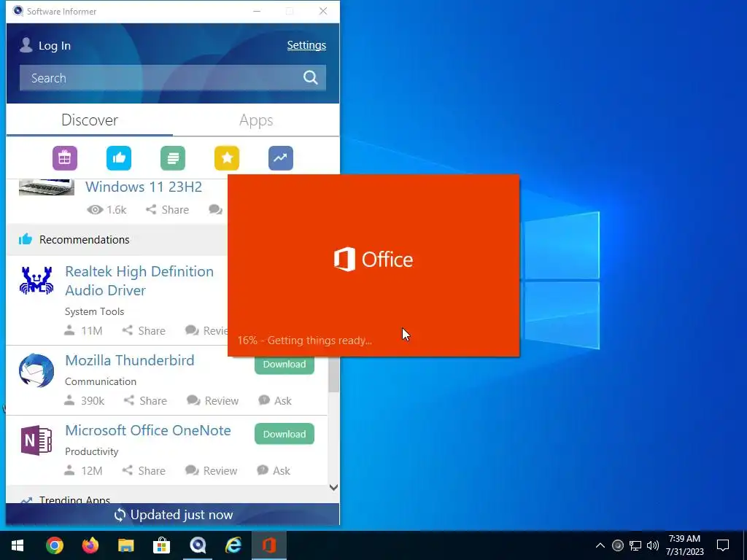The width and height of the screenshot is (747, 560).
Task: Click the 1.6k views count
Action: [107, 209]
